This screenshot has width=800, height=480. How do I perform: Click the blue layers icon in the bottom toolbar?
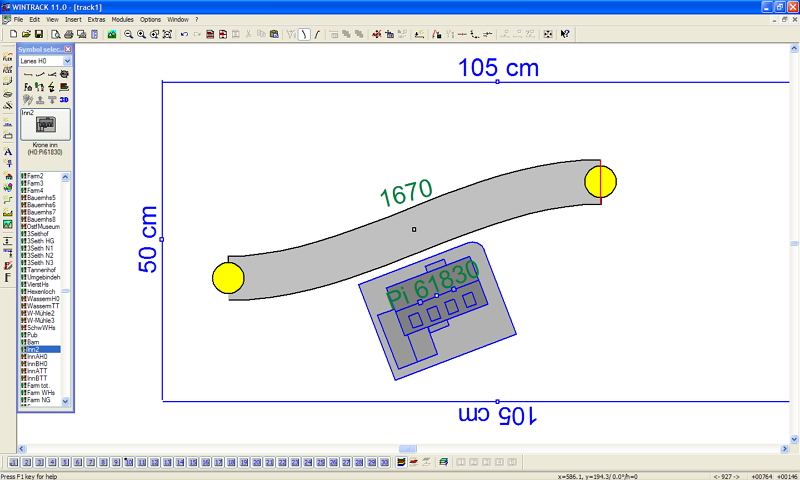tap(443, 462)
